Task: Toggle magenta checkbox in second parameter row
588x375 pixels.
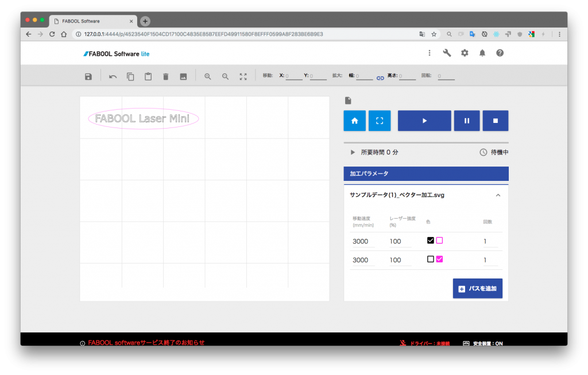Action: [x=439, y=259]
